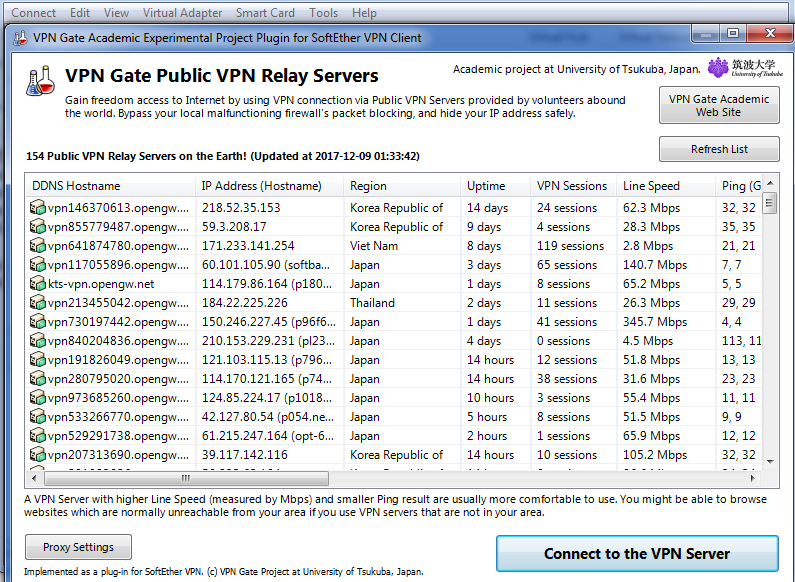Viewport: 795px width, 582px height.
Task: Click the Refresh List button
Action: (x=719, y=149)
